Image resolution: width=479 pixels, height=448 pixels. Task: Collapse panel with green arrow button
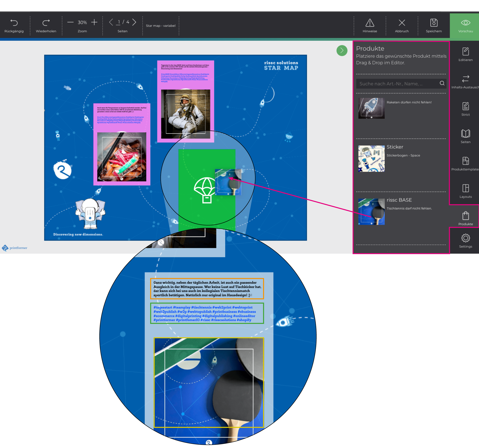pos(342,51)
